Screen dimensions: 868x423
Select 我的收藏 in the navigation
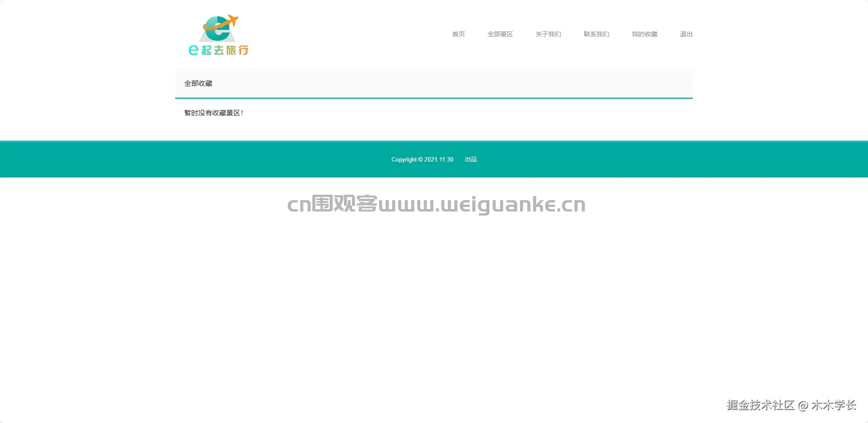644,34
